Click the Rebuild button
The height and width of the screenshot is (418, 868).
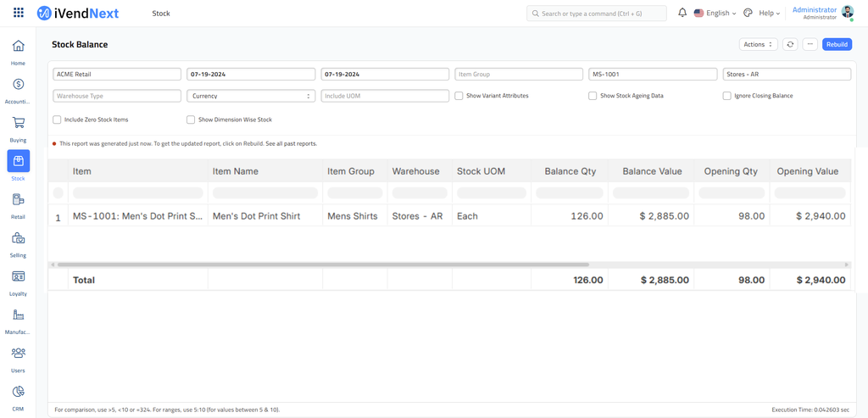(x=837, y=44)
